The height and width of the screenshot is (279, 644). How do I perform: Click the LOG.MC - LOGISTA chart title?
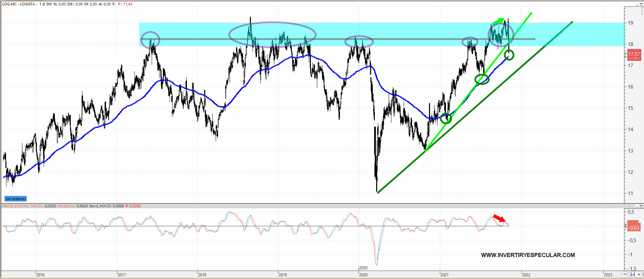pyautogui.click(x=20, y=4)
